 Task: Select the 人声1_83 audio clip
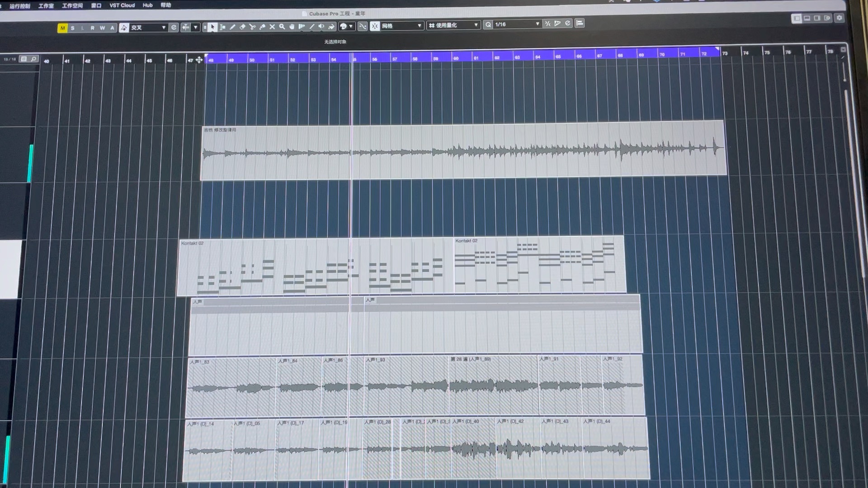click(x=231, y=387)
